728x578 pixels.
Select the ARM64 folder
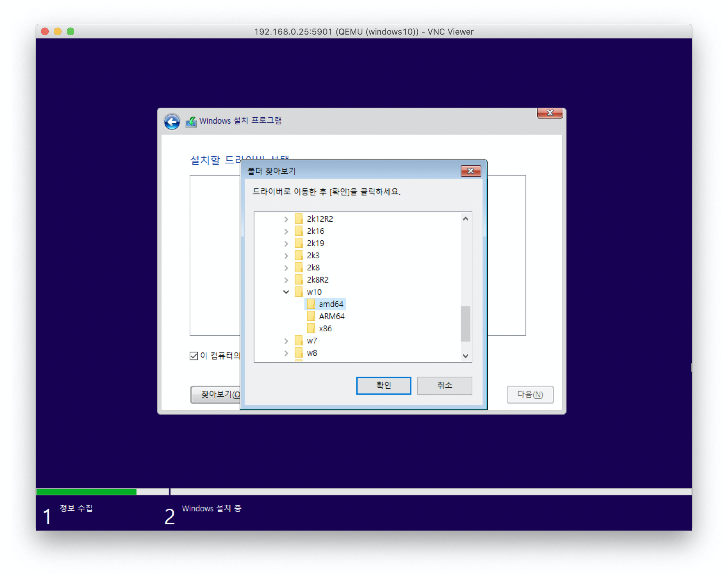(x=331, y=316)
